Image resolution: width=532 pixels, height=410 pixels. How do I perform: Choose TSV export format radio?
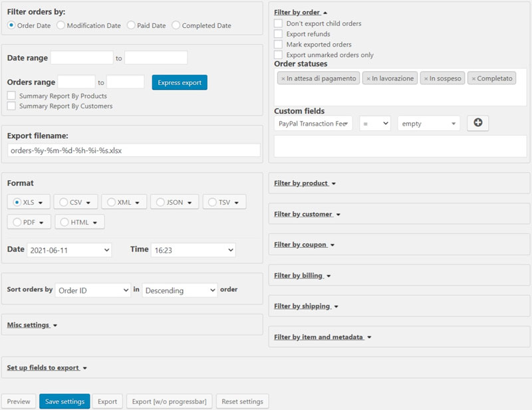coord(212,202)
